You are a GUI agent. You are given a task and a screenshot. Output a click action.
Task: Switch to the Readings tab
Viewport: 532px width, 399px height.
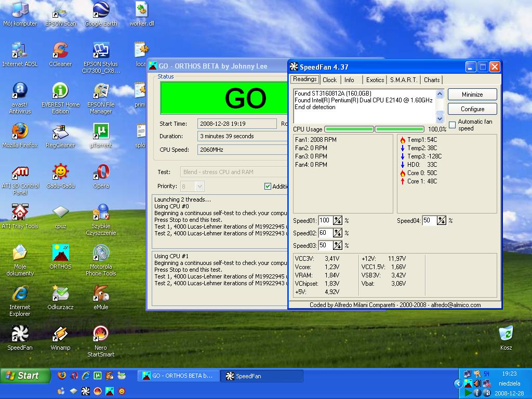tap(304, 79)
